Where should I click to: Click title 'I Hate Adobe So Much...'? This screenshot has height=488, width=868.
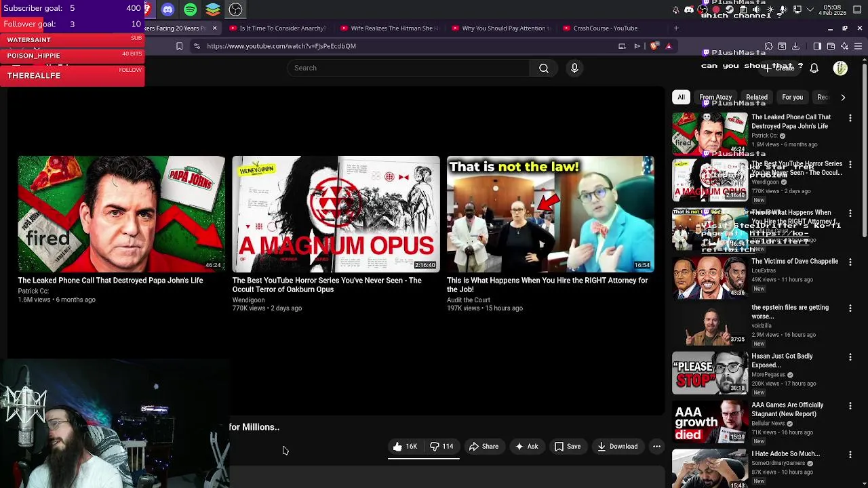pos(785,454)
